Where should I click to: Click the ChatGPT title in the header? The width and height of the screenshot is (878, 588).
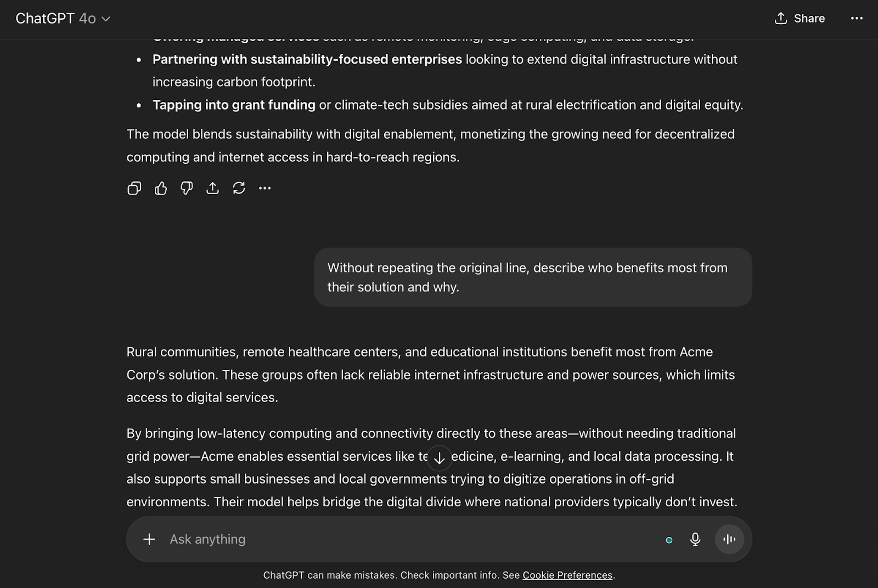(x=45, y=19)
